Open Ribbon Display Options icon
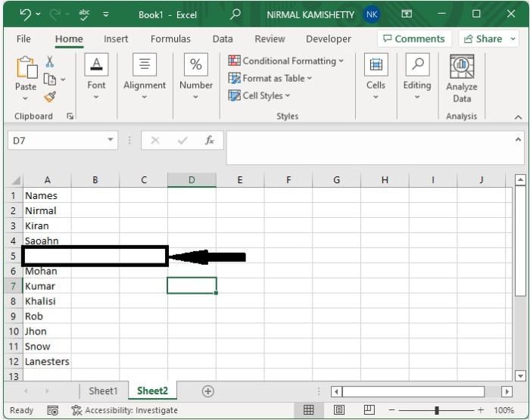Screen dimensions: 530x420 tap(407, 14)
